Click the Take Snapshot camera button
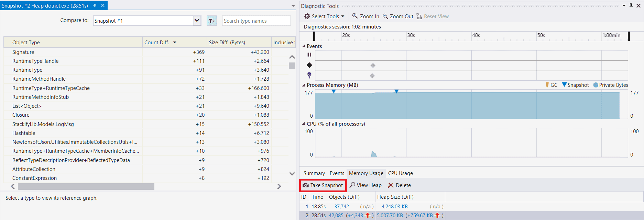The height and width of the screenshot is (220, 644). (323, 185)
